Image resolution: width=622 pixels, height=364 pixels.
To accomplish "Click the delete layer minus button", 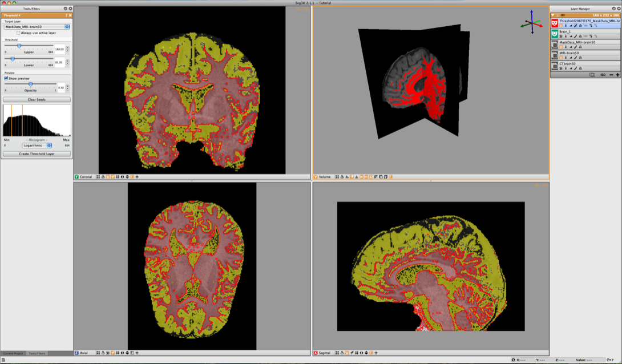I will (x=611, y=75).
